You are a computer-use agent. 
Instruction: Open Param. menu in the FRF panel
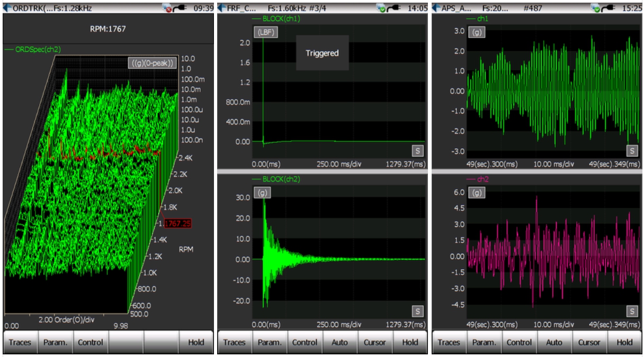click(270, 342)
